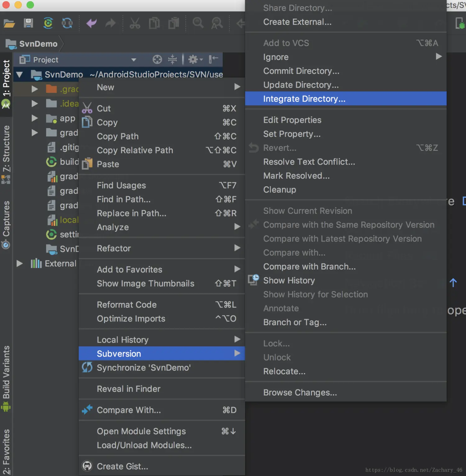
Task: Click the blue synchronize arrows toolbar icon
Action: pyautogui.click(x=67, y=23)
